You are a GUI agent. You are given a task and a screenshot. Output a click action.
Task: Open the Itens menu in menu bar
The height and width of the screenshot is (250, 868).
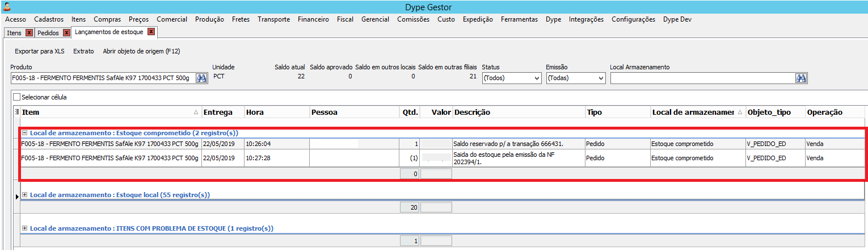point(78,19)
